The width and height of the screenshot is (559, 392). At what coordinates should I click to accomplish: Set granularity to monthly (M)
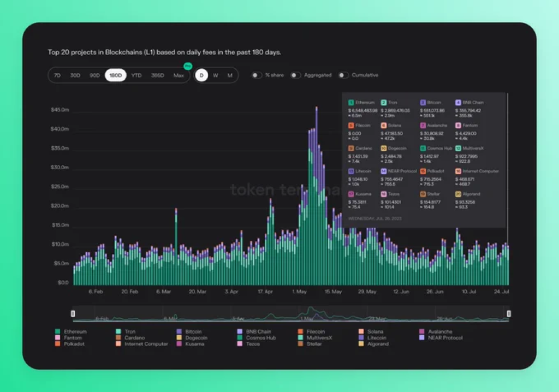[x=230, y=75]
